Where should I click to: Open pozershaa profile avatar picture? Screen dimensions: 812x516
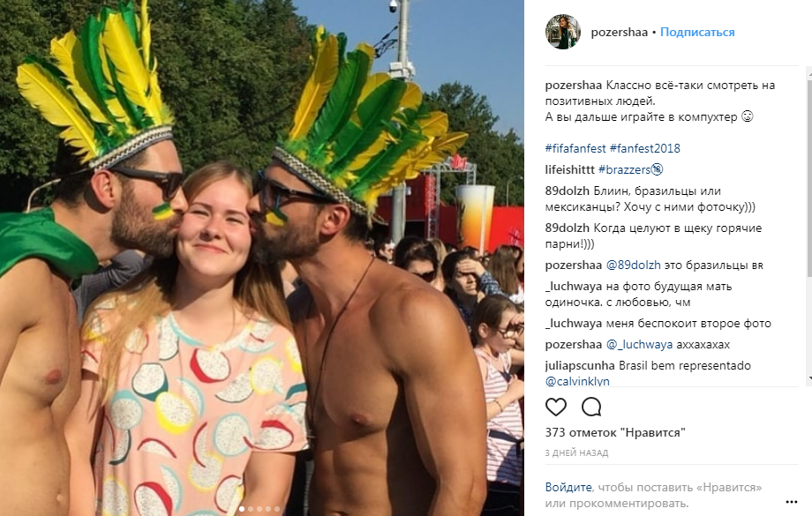tap(563, 32)
